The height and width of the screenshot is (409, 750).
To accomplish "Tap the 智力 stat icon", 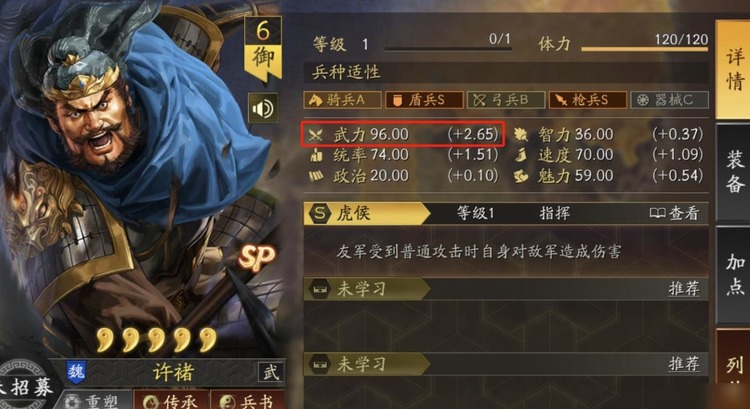I will (x=521, y=135).
